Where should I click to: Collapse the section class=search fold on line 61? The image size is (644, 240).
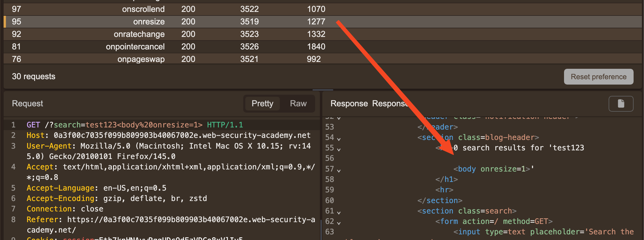[339, 212]
